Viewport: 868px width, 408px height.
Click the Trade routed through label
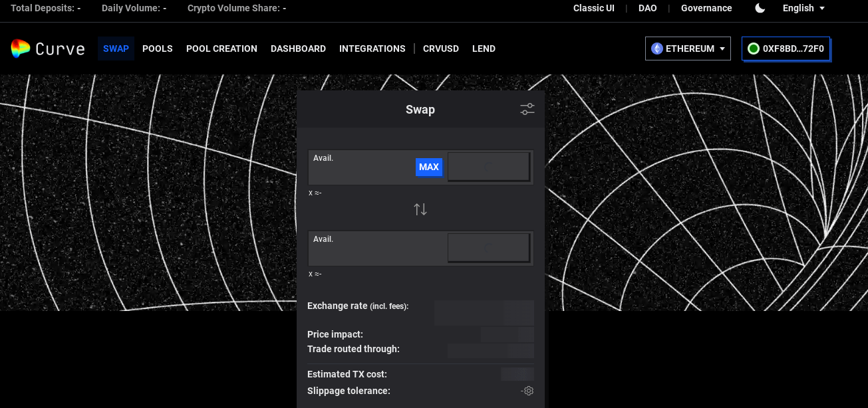pos(353,349)
